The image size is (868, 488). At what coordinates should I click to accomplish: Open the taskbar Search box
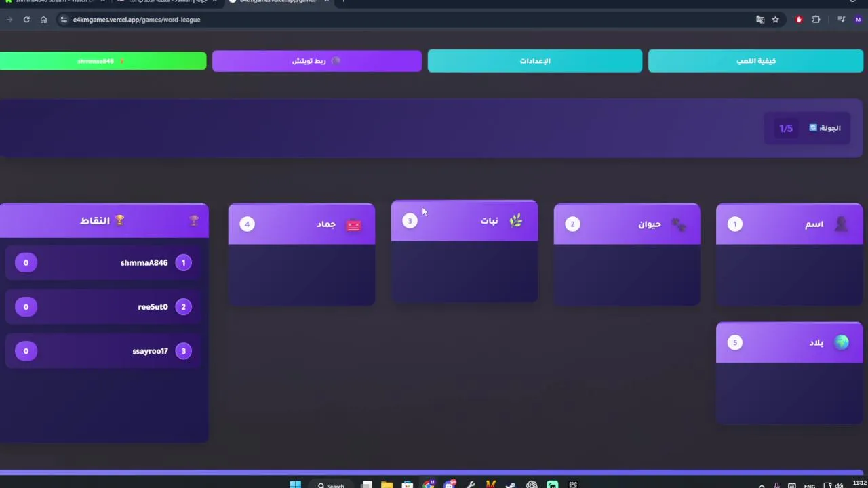[331, 485]
